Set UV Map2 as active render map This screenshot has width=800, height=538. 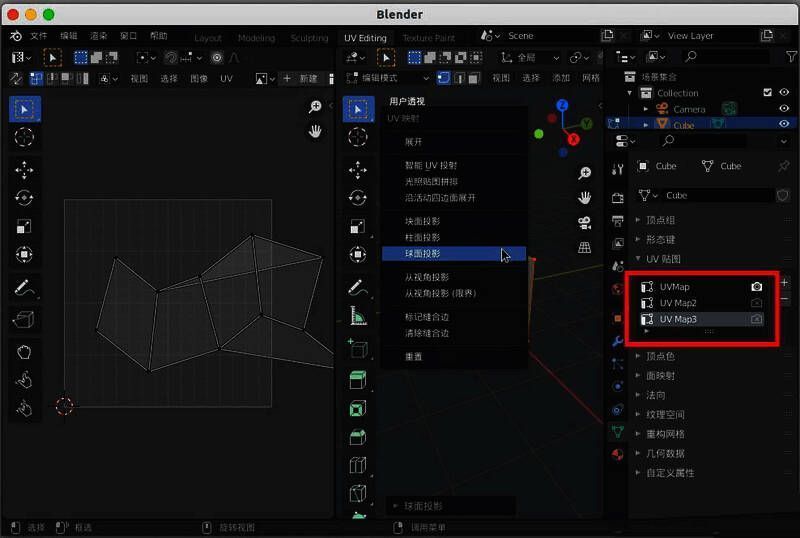[757, 303]
